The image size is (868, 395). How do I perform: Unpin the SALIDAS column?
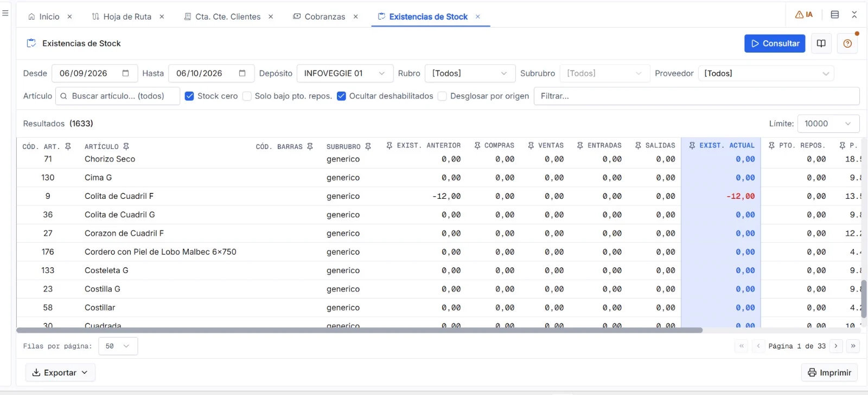click(x=638, y=145)
